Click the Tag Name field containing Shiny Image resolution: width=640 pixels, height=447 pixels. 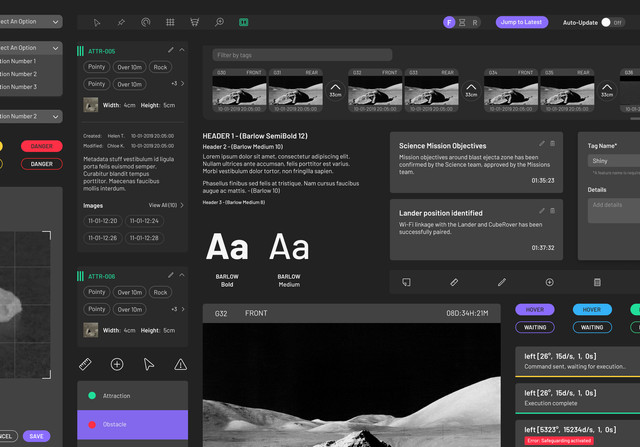(x=614, y=161)
